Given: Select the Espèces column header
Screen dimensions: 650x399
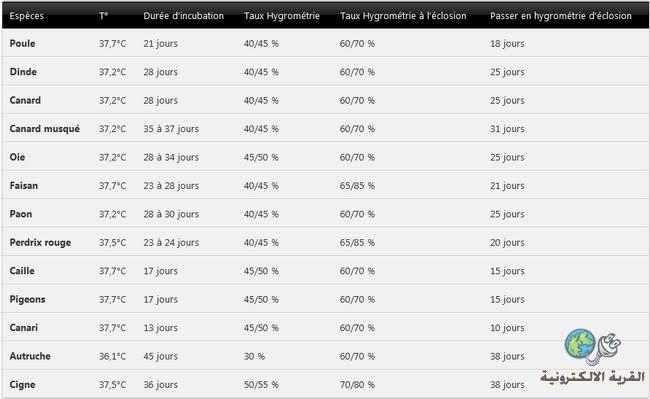Looking at the screenshot, I should point(27,16).
